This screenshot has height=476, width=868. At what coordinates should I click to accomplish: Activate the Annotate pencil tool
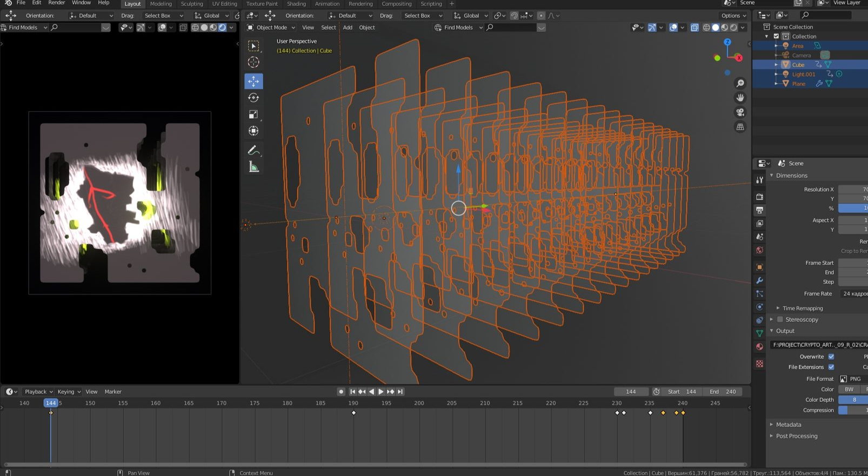click(x=253, y=151)
